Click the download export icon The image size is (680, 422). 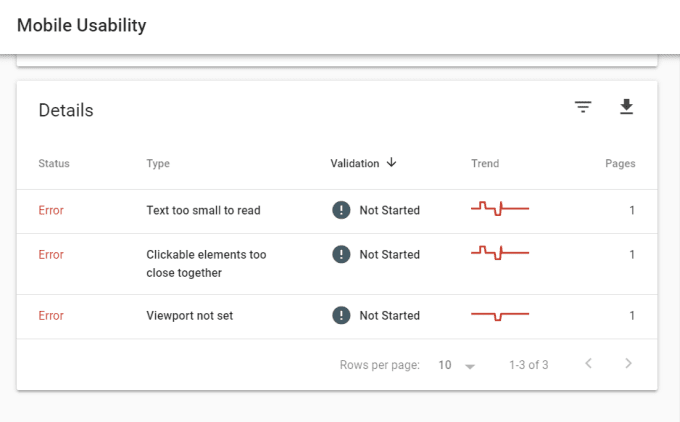tap(627, 107)
